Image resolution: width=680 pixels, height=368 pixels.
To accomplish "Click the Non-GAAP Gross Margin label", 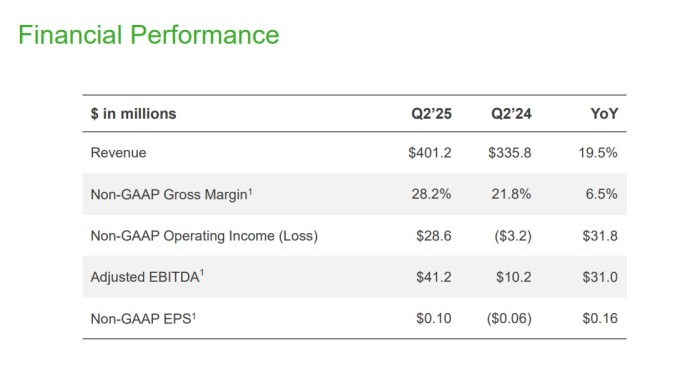I will 171,194.
